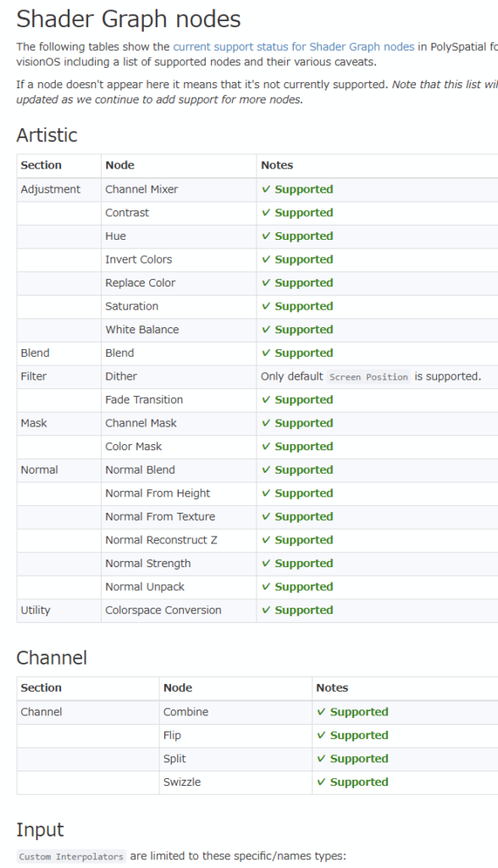Select the Custom Interpolators code label
498x868 pixels.
(71, 856)
